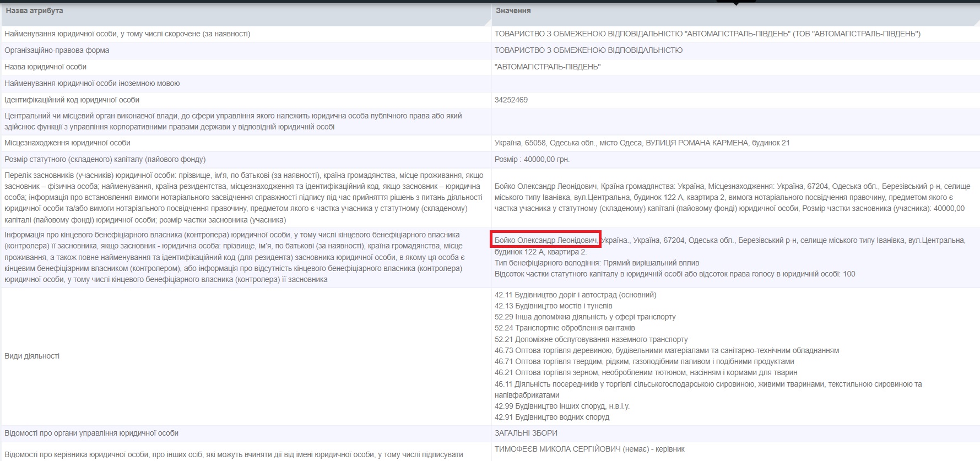Select activity '46.71 Оптова торгівля твердим, рідким паливом'

645,361
